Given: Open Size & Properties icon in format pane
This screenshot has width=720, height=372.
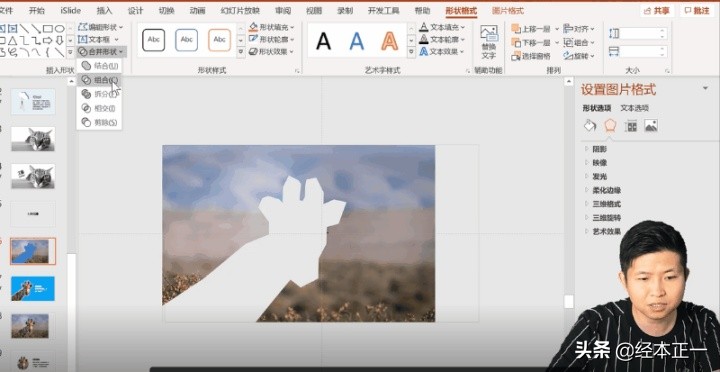Looking at the screenshot, I should point(631,125).
